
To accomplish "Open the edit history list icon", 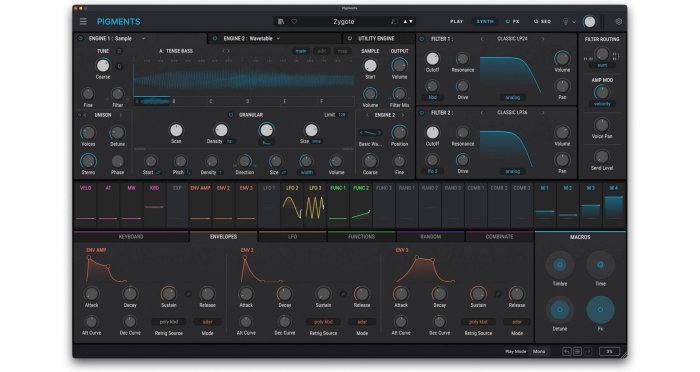I will coord(577,351).
